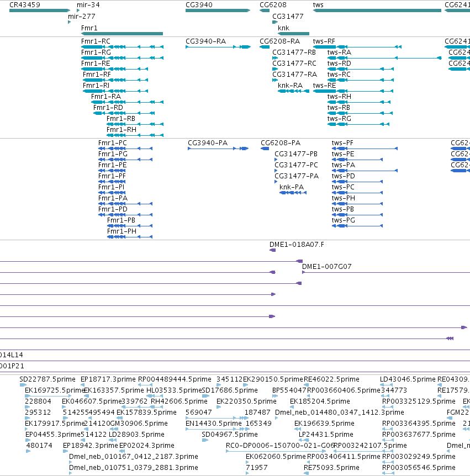Image resolution: width=470 pixels, height=476 pixels.
Task: Select protein CG6208-PA
Action: pyautogui.click(x=265, y=149)
